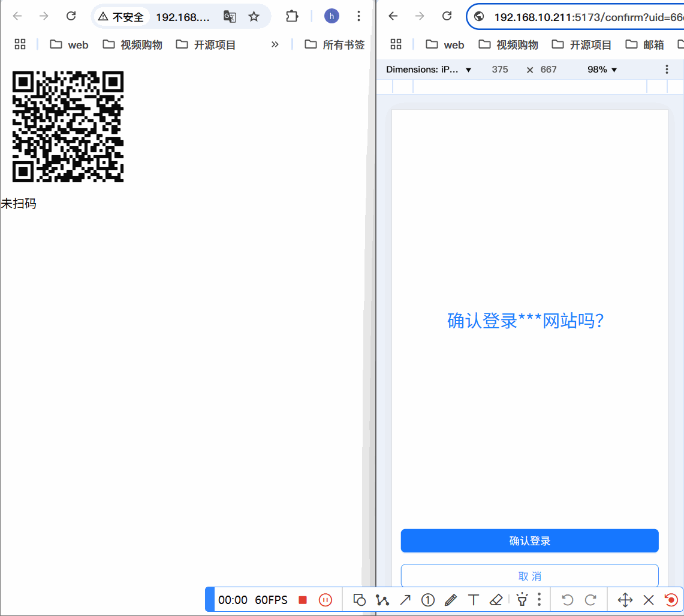Expand the hidden bookmarks chevron in left browser
The image size is (684, 616).
click(x=275, y=44)
